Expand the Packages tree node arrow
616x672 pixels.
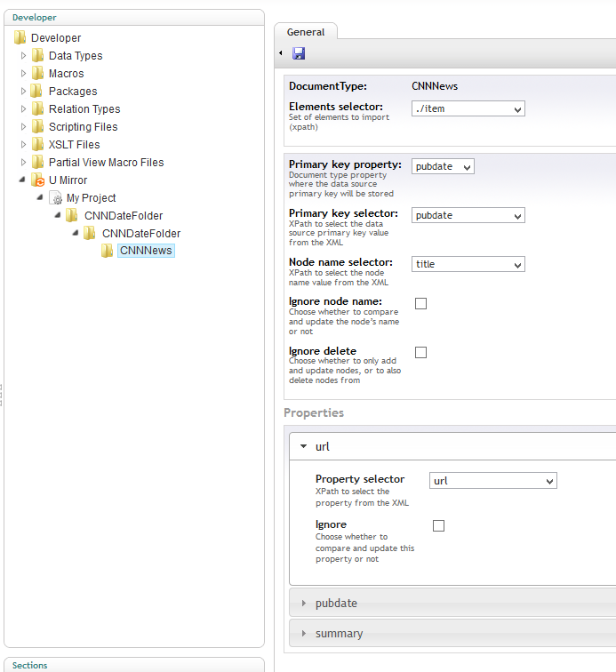24,92
